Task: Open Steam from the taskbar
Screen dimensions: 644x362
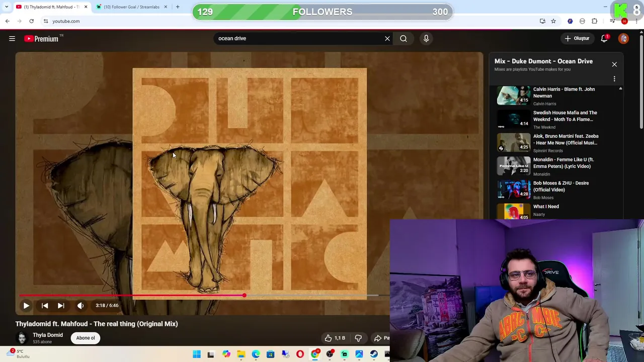Action: click(374, 354)
